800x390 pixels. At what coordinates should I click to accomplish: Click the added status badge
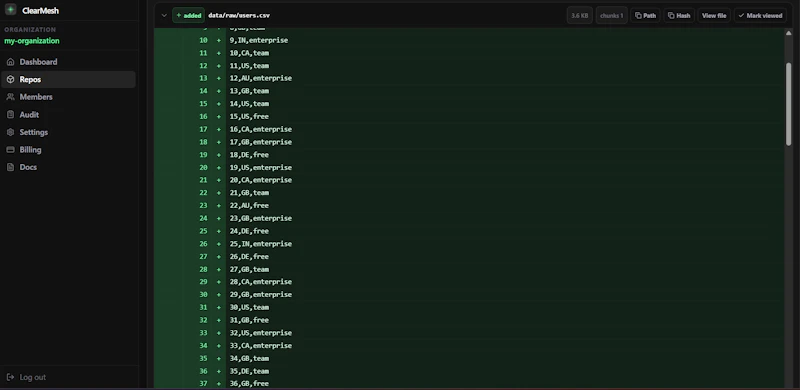(188, 15)
